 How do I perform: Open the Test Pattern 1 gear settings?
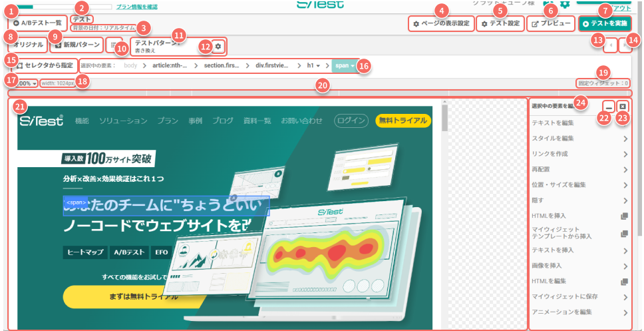pos(218,47)
